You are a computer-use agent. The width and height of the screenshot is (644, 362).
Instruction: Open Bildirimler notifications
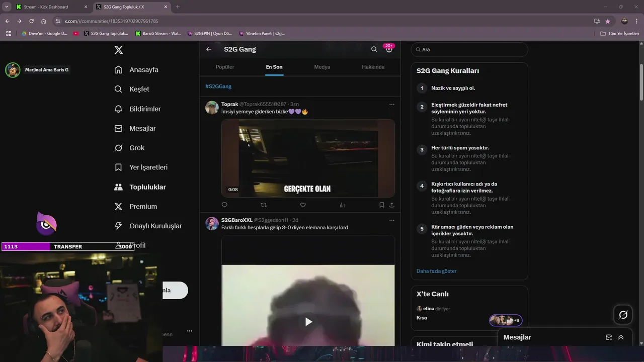point(137,109)
